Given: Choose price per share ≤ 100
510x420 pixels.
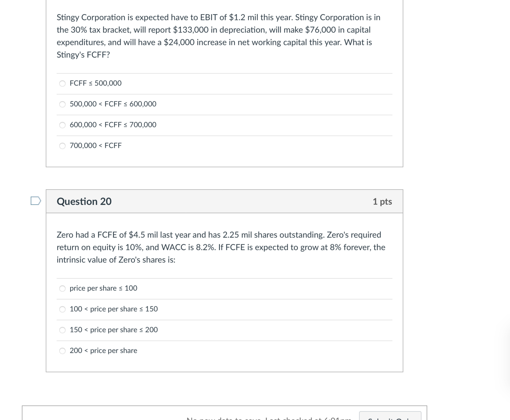Looking at the screenshot, I should 62,288.
